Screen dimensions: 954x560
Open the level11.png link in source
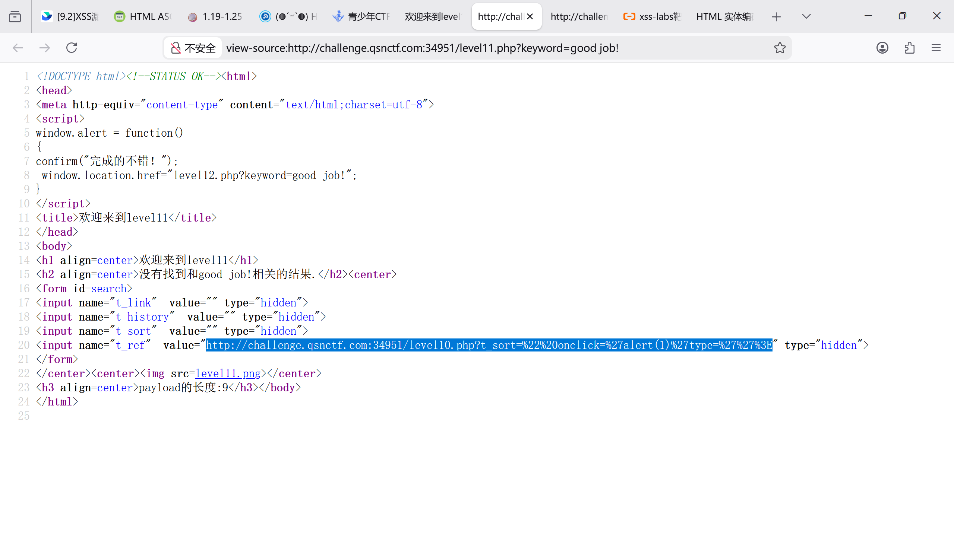coord(228,373)
